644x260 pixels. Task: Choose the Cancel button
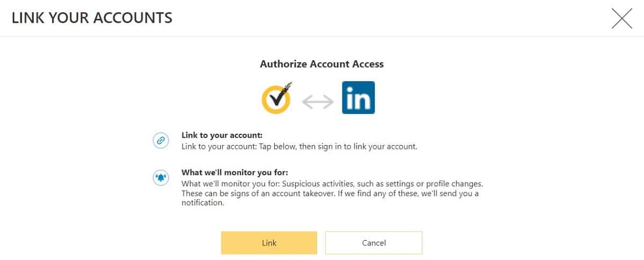(374, 243)
